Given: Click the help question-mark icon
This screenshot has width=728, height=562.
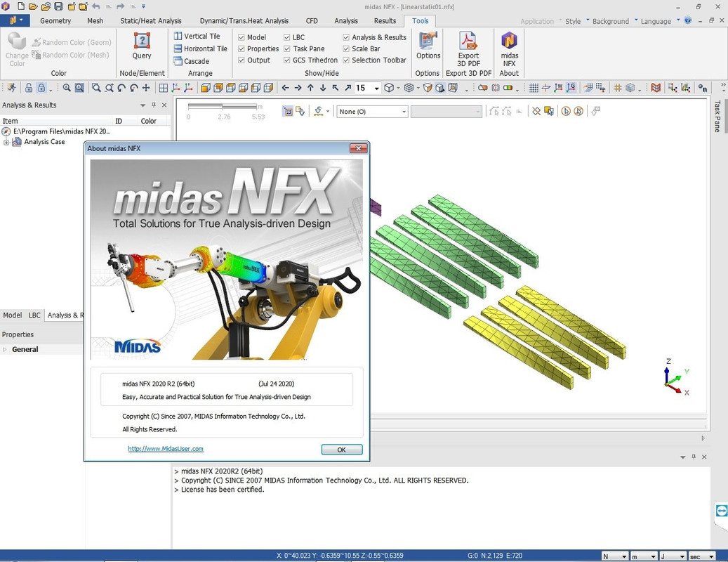Looking at the screenshot, I should [687, 20].
